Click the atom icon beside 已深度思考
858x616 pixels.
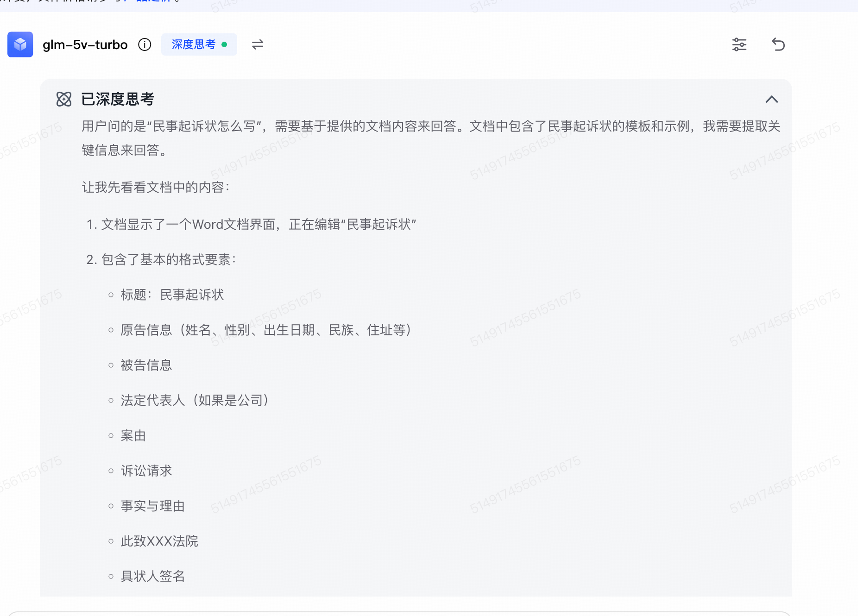tap(64, 99)
